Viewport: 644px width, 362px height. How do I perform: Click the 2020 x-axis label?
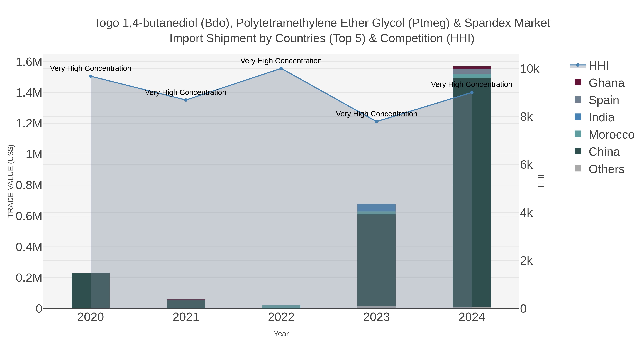click(91, 317)
